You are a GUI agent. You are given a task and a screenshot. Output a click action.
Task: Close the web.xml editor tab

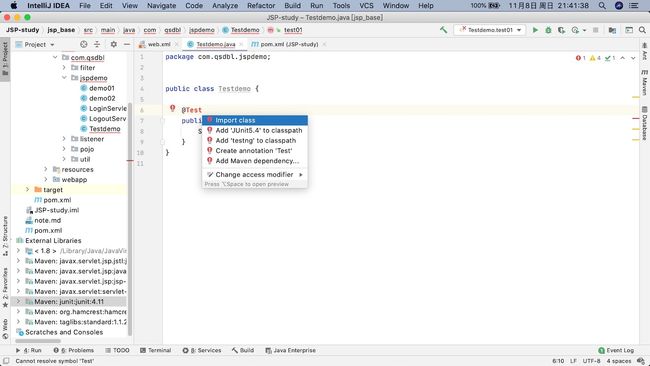click(176, 44)
